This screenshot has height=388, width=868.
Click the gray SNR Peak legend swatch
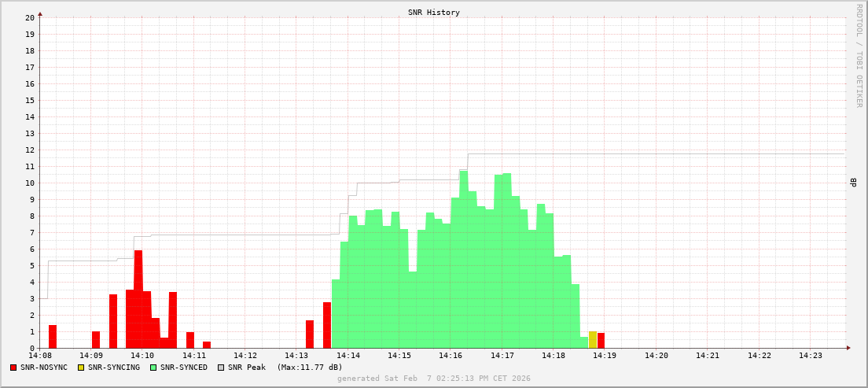(221, 368)
